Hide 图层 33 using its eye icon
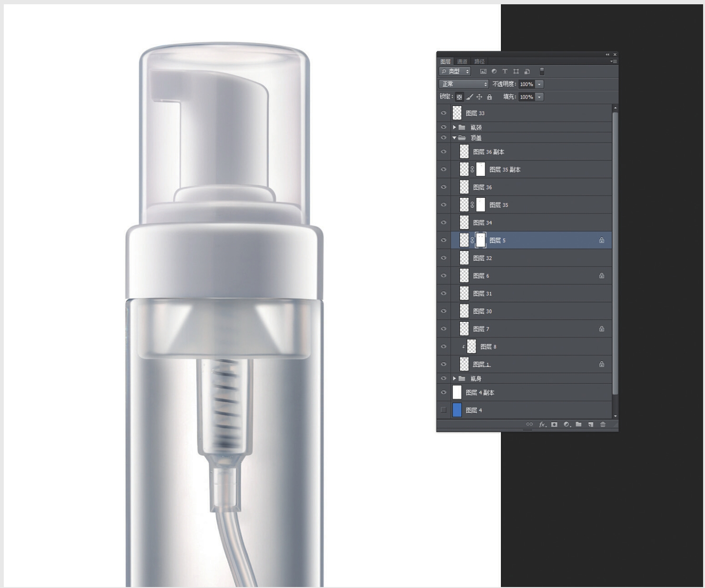This screenshot has width=705, height=588. pyautogui.click(x=444, y=113)
